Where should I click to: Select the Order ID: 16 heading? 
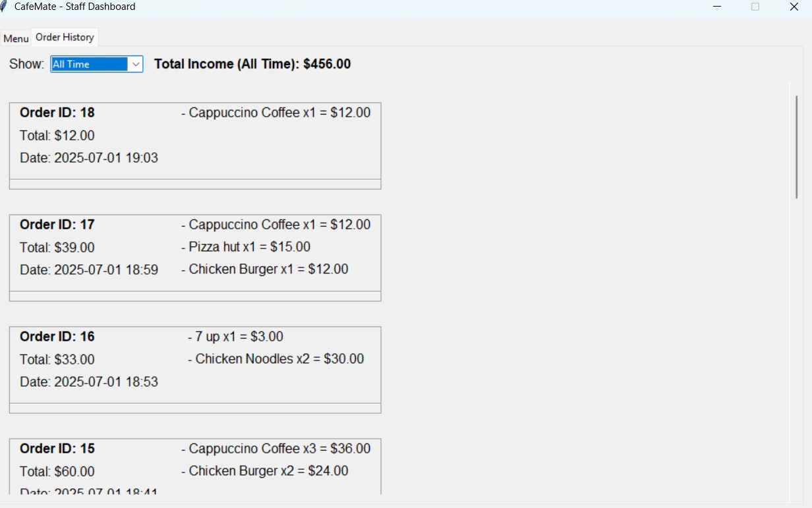point(57,337)
